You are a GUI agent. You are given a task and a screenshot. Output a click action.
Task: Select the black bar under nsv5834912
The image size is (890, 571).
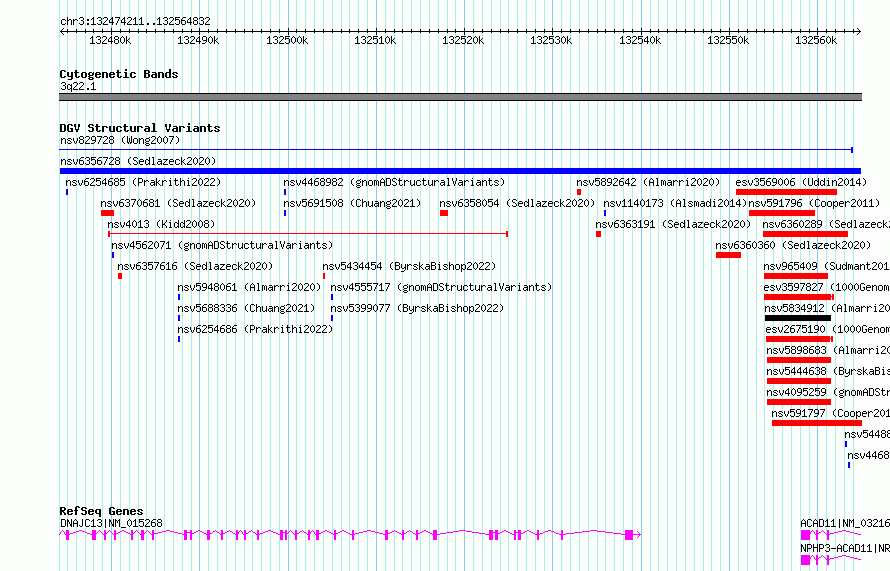[x=798, y=318]
